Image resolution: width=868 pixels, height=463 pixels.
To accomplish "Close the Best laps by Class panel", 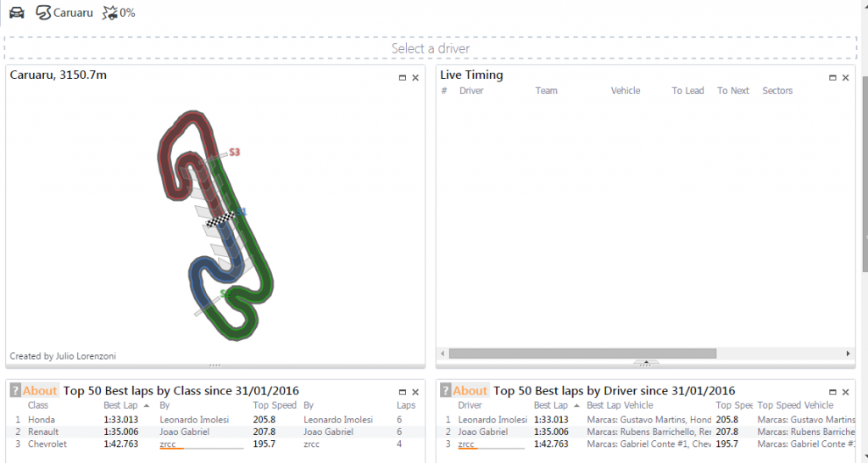I will coord(415,392).
